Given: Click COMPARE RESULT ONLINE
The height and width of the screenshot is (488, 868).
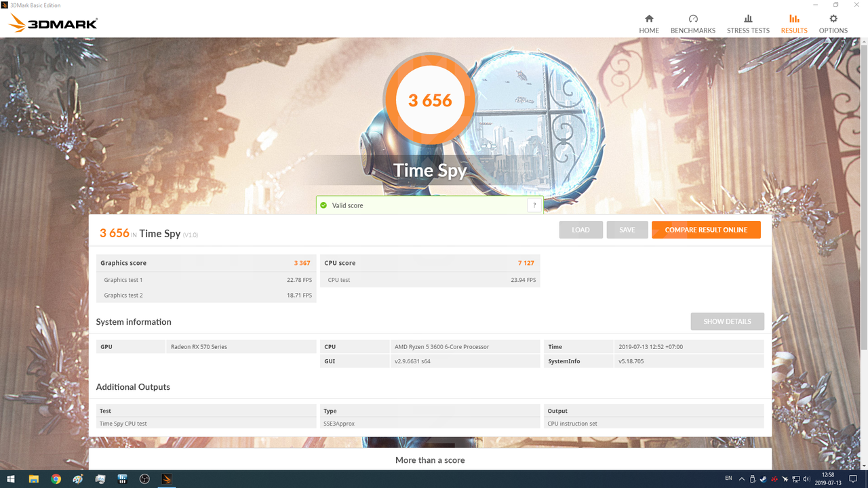Looking at the screenshot, I should click(x=706, y=229).
